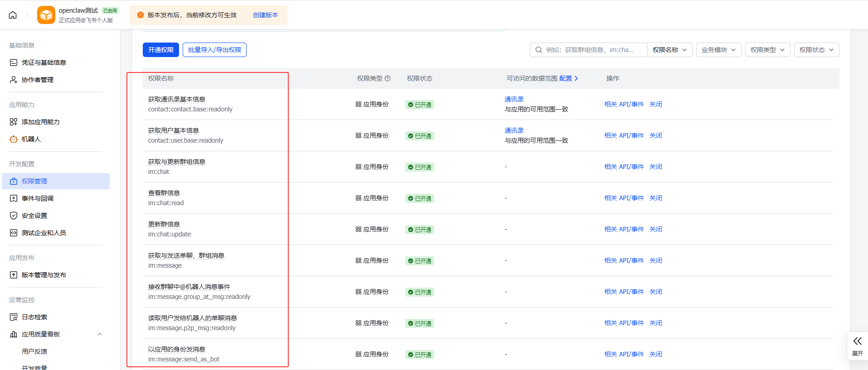Viewport: 868px width, 370px height.
Task: Click 关闭 for contact:contact.base:readonly
Action: tap(655, 104)
